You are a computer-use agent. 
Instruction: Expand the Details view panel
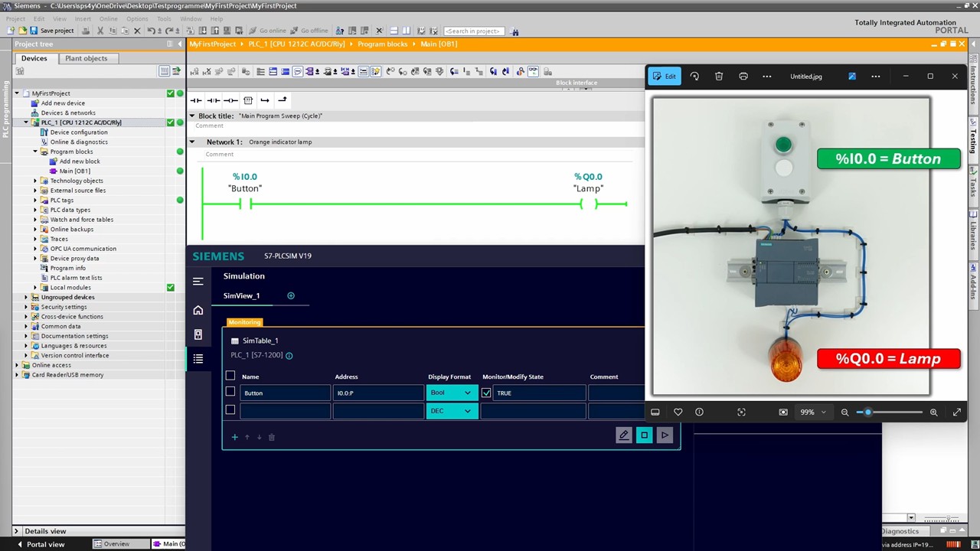(18, 531)
